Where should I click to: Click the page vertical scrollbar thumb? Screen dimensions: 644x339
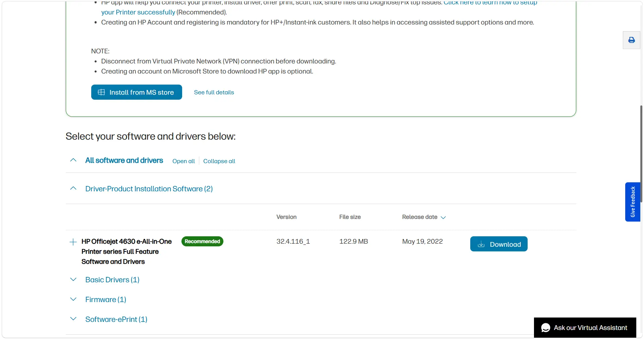point(641,154)
